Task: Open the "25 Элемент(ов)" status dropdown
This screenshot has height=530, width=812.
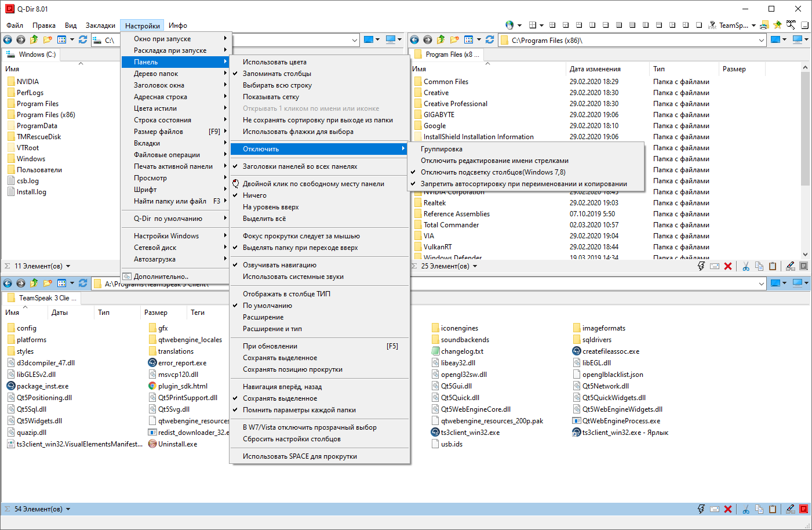Action: pyautogui.click(x=475, y=266)
